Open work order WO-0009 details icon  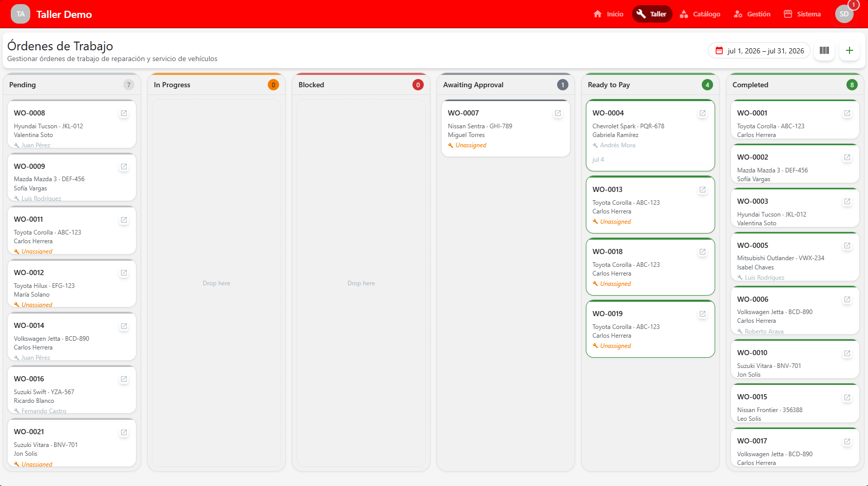[124, 167]
